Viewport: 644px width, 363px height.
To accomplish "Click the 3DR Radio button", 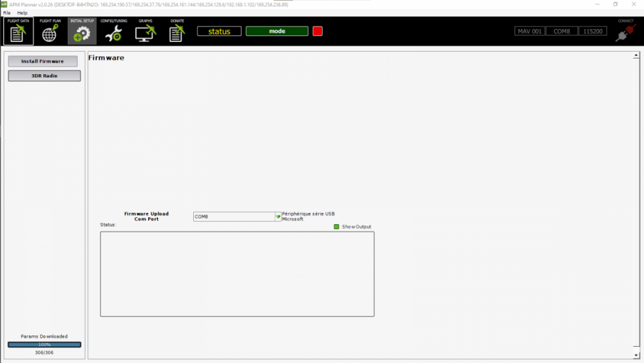I will (x=44, y=75).
